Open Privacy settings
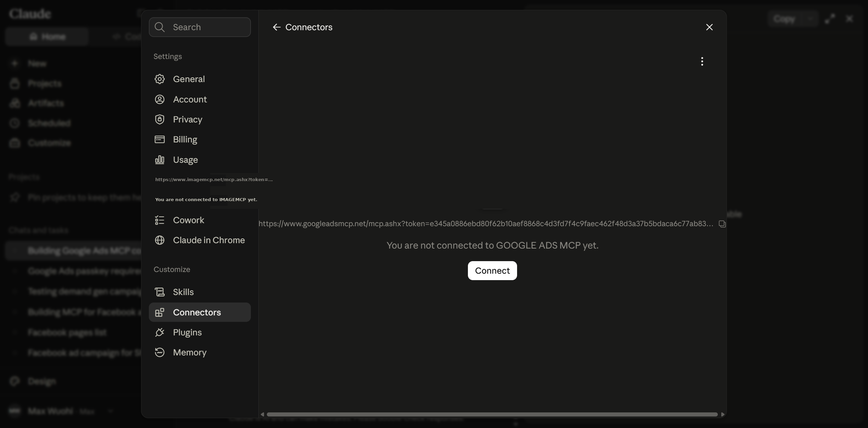Screen dimensions: 868x428 [200, 119]
